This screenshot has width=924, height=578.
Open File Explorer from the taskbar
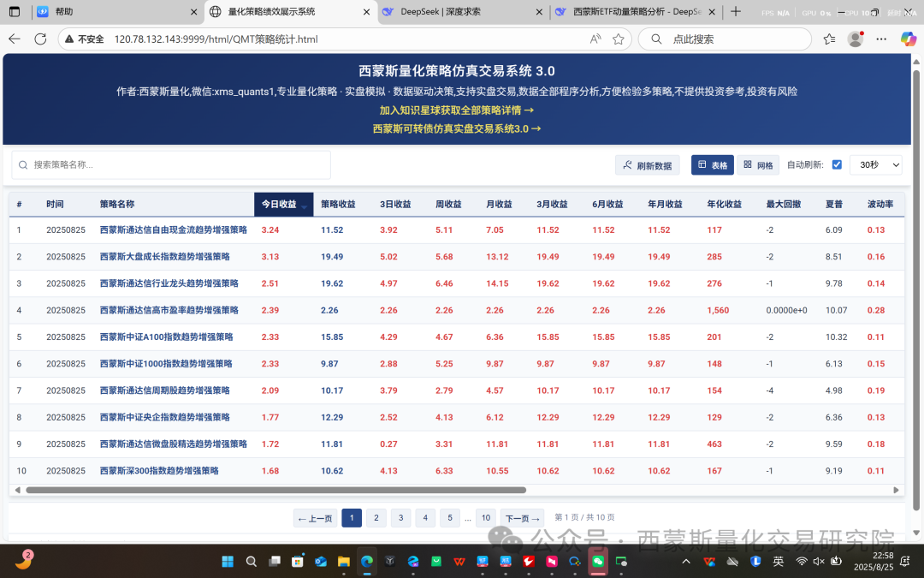344,562
